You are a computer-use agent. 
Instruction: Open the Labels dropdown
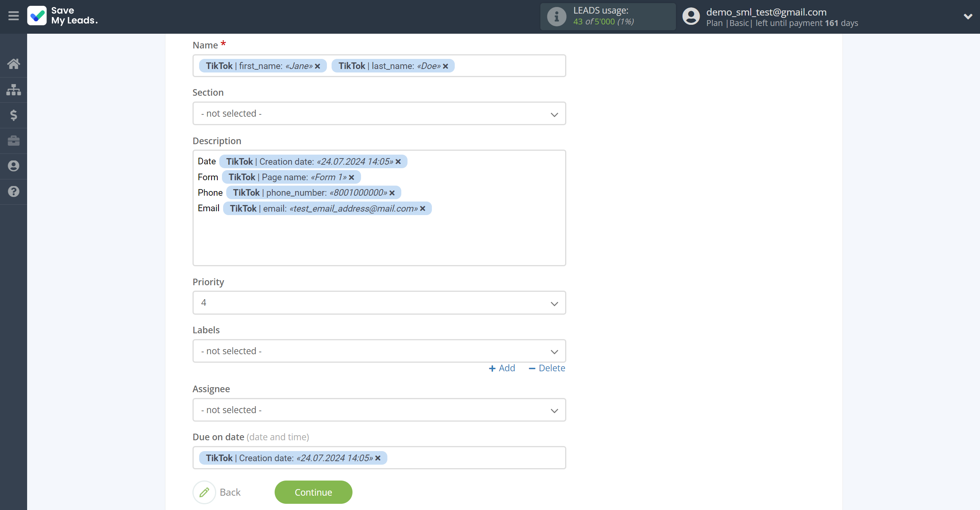tap(379, 351)
